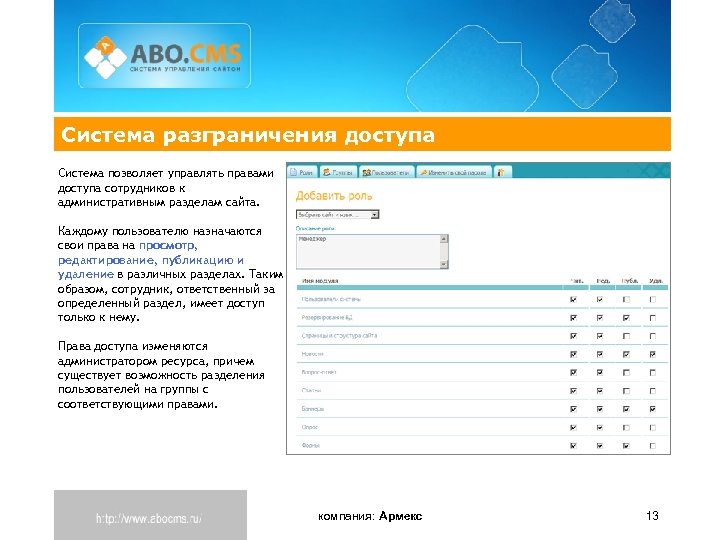This screenshot has height=540, width=720.
Task: Click the slide title Система разграничения доступа
Action: pos(248,135)
